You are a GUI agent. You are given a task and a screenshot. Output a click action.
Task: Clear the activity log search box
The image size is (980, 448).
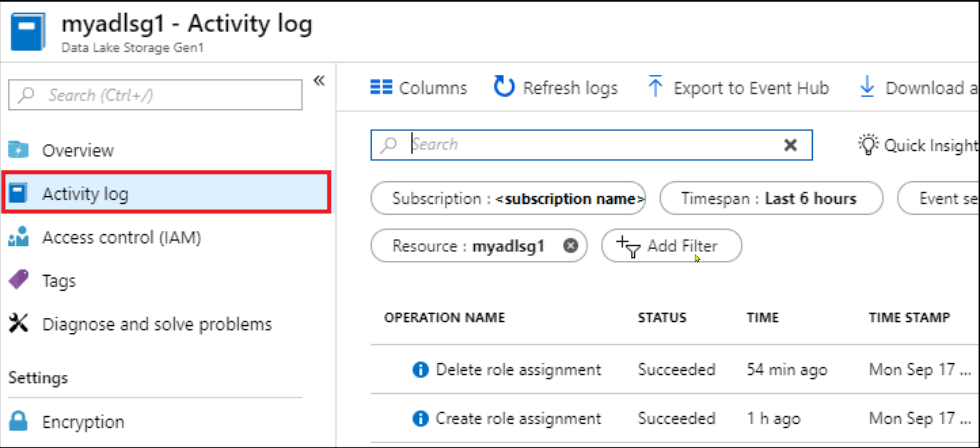[x=790, y=145]
